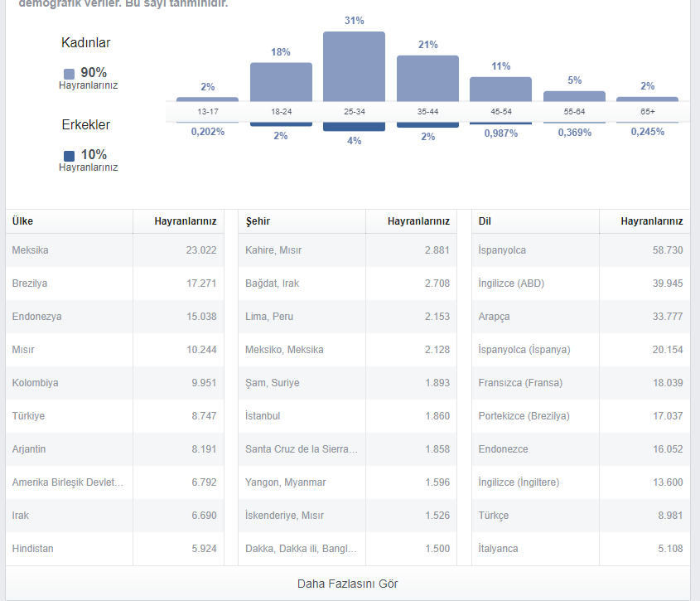The height and width of the screenshot is (601, 700).
Task: Select the Türkiye country row
Action: click(114, 416)
